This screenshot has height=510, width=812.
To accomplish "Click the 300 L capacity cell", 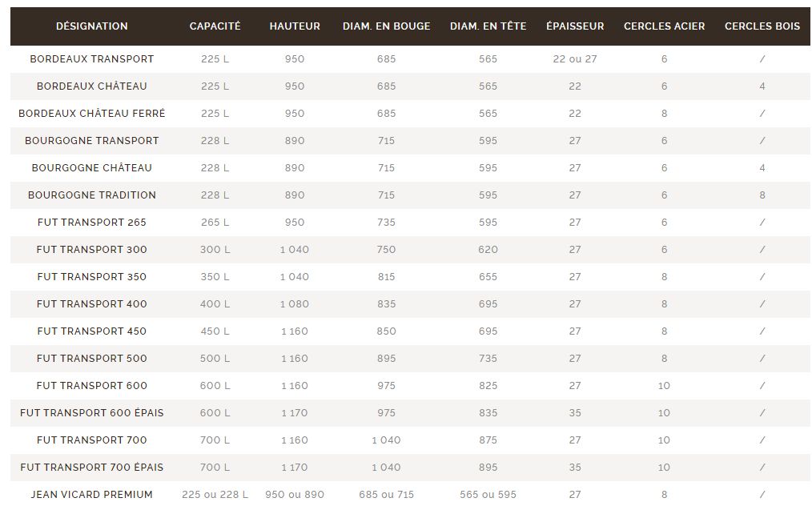I will coord(215,250).
